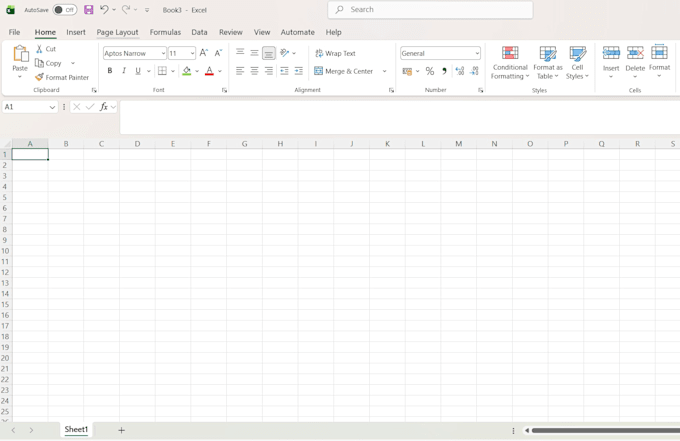Toggle AutoSave switch
This screenshot has height=441, width=680.
click(65, 10)
